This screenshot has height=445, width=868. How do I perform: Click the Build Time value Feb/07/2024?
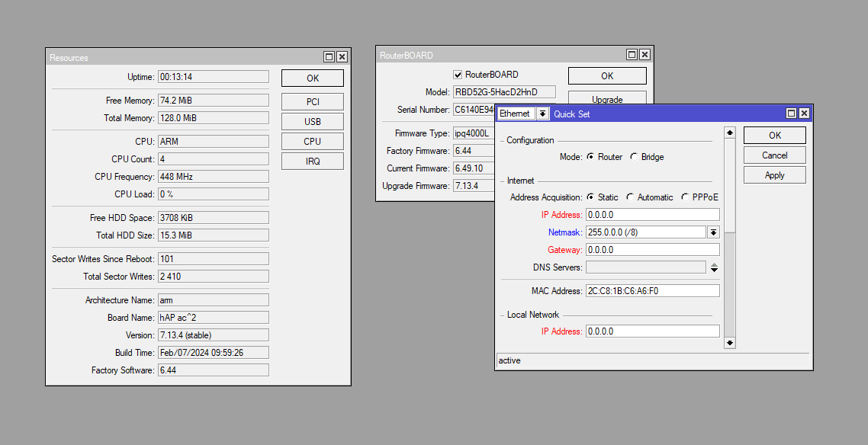213,353
